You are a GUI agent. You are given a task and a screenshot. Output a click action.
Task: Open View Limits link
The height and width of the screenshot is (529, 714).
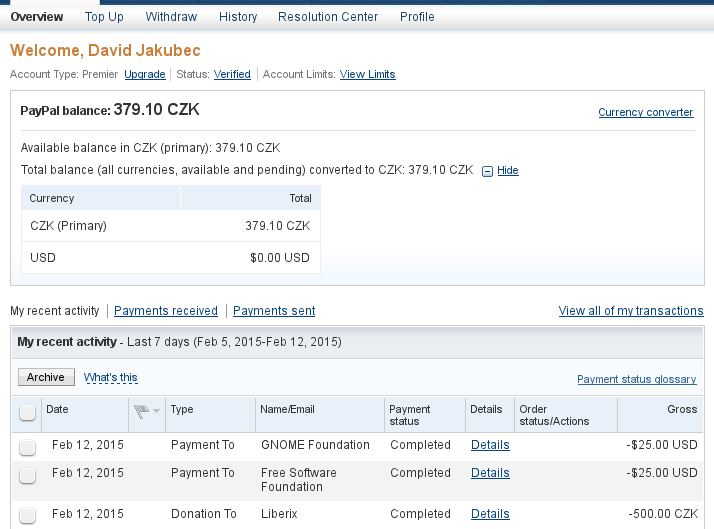pos(367,74)
